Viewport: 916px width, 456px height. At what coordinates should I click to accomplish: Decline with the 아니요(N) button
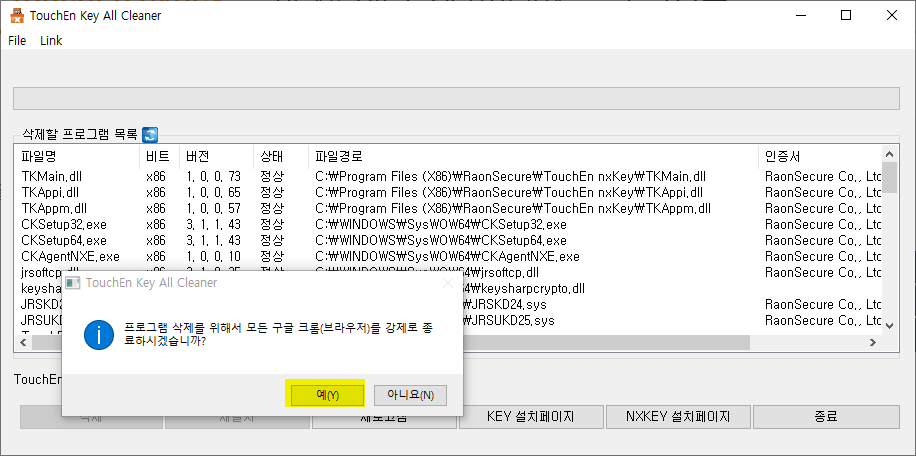[411, 395]
